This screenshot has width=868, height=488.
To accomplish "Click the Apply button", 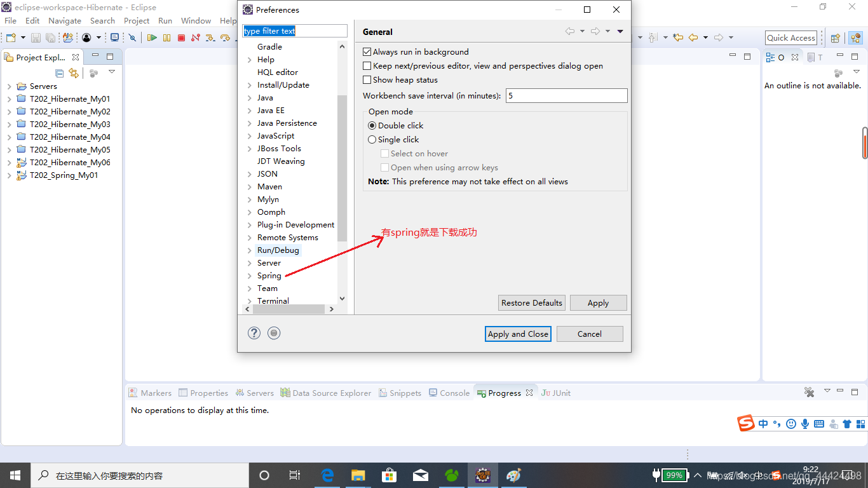I will pyautogui.click(x=598, y=302).
